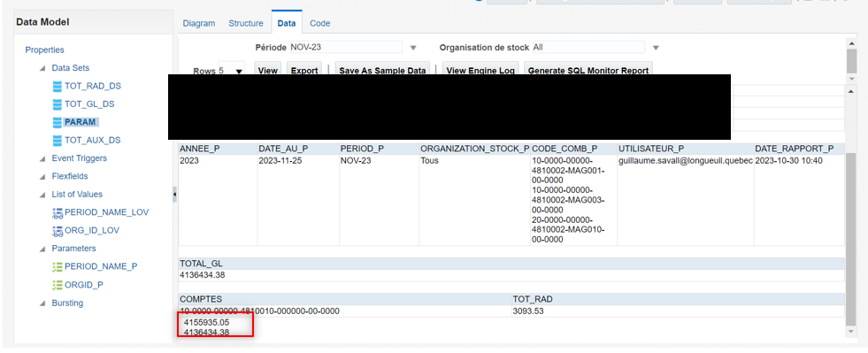This screenshot has height=353, width=868.
Task: Click the left panel collapse splitter arrow
Action: pos(175,195)
